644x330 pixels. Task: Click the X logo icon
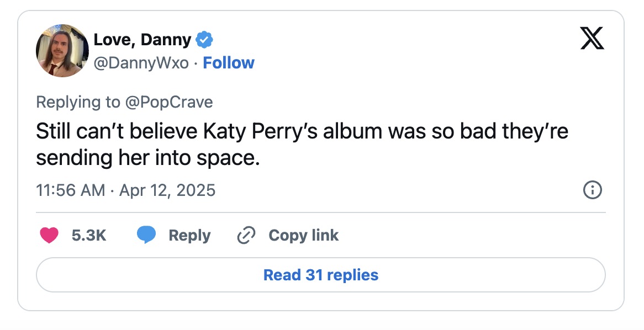coord(592,40)
